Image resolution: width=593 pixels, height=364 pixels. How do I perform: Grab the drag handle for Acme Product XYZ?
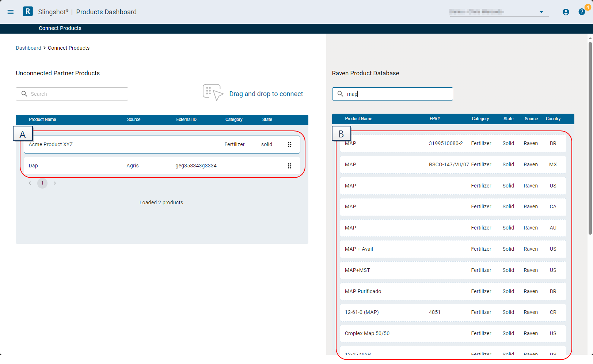(289, 145)
